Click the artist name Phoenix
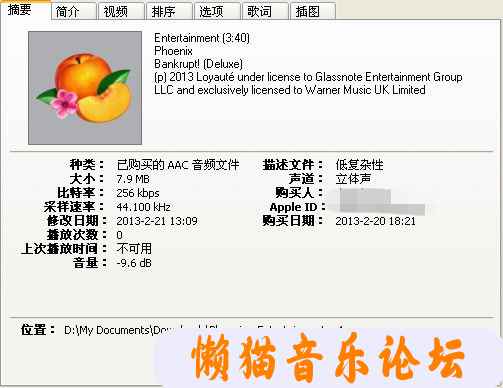This screenshot has width=503, height=388. (173, 51)
